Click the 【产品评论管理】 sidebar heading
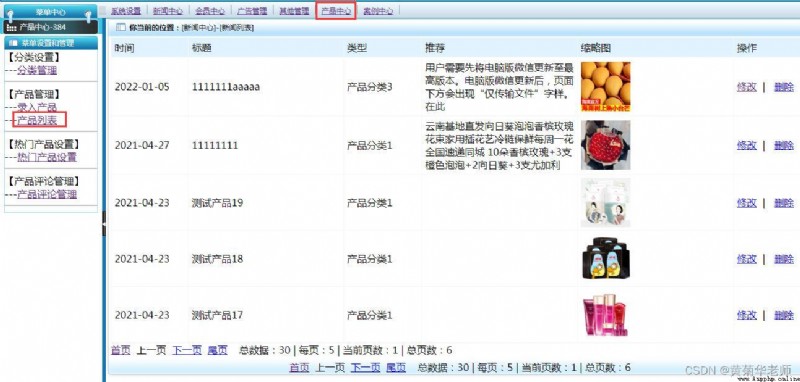 pyautogui.click(x=44, y=181)
